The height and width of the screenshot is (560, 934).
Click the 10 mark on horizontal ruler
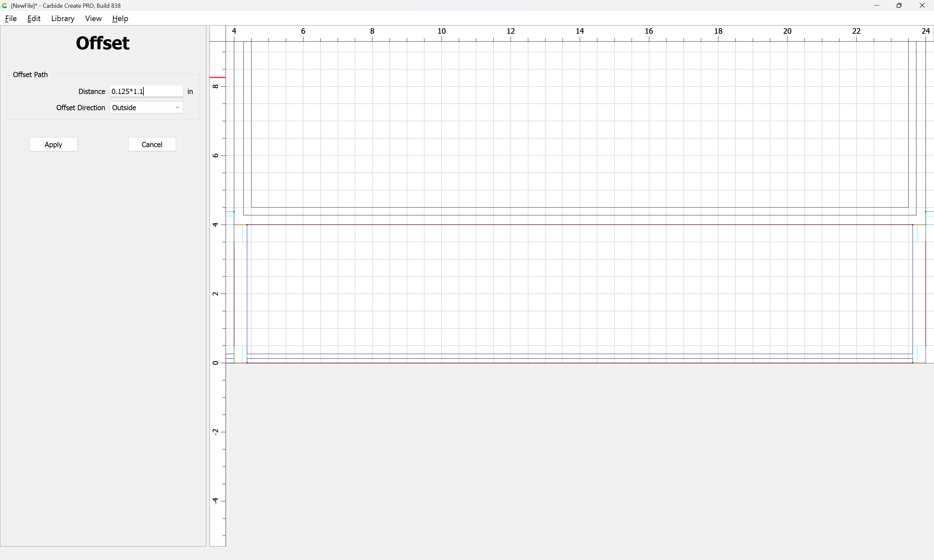coord(441,31)
